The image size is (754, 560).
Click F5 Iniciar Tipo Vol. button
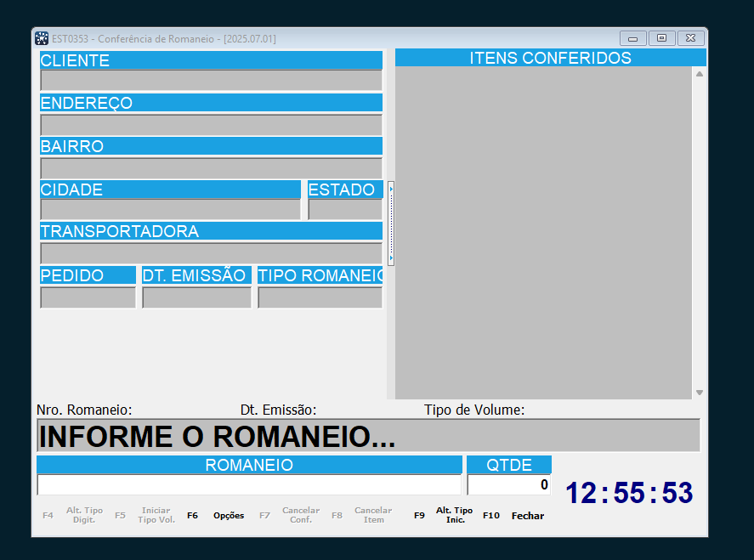pos(145,515)
